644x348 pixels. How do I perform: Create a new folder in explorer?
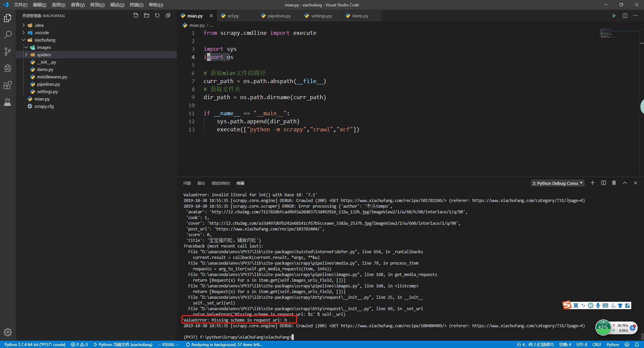147,15
